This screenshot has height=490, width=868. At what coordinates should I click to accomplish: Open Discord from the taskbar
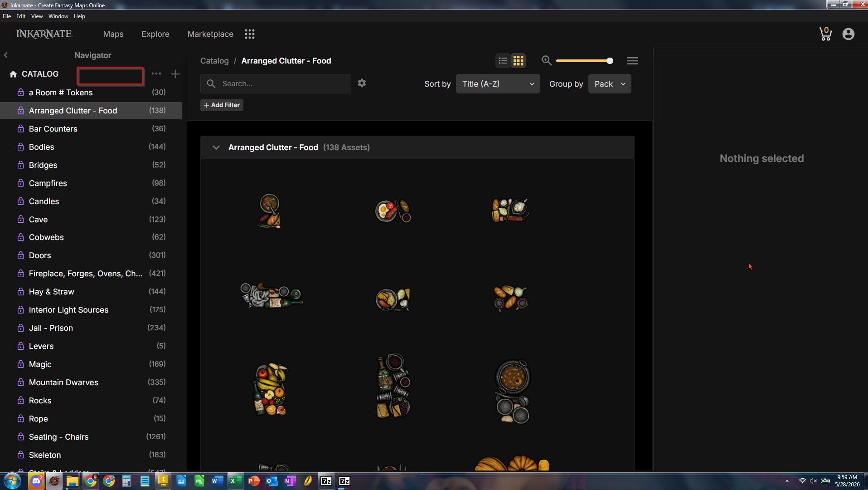point(36,481)
